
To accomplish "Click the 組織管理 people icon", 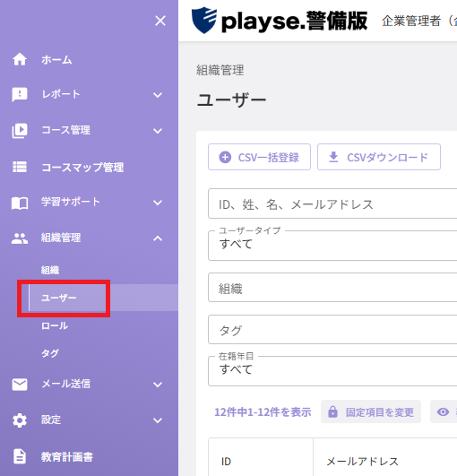I will pyautogui.click(x=20, y=238).
